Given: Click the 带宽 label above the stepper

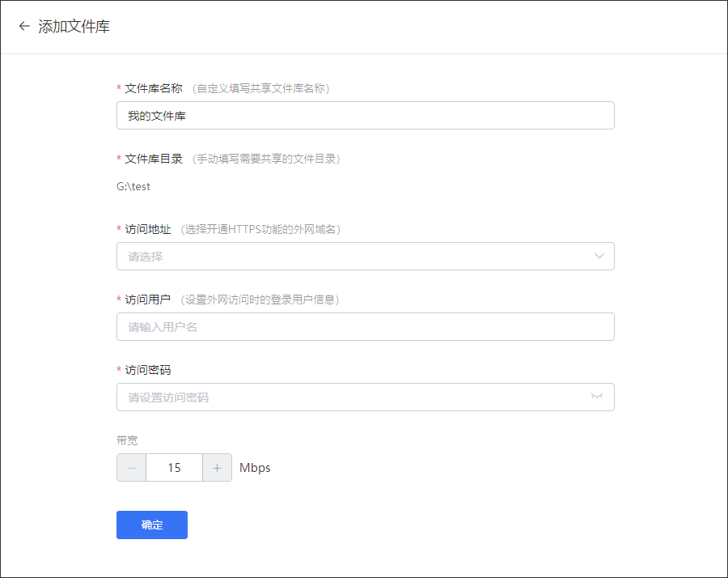Looking at the screenshot, I should [127, 440].
